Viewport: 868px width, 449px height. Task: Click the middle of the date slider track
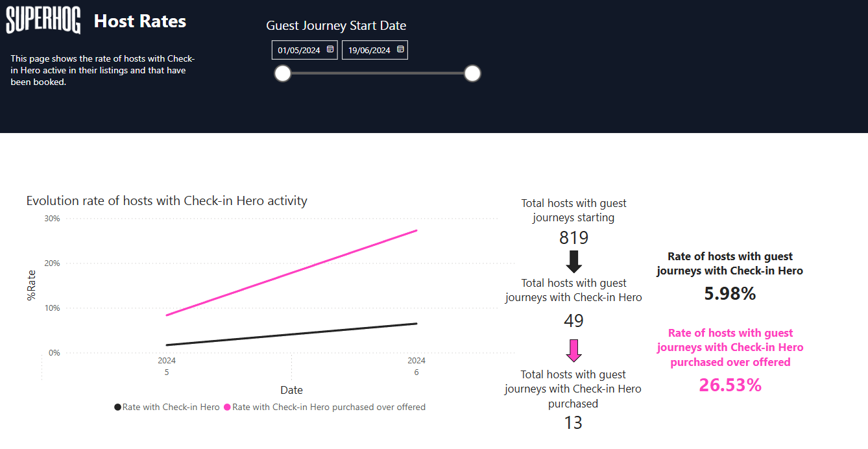[x=378, y=73]
